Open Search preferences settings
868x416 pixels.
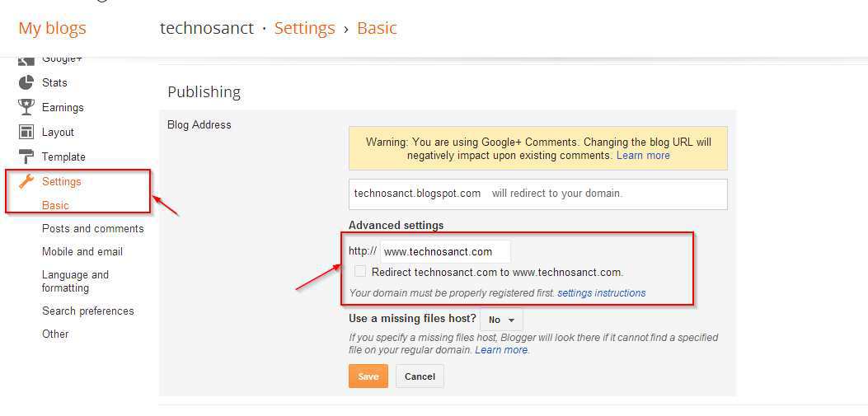coord(88,311)
